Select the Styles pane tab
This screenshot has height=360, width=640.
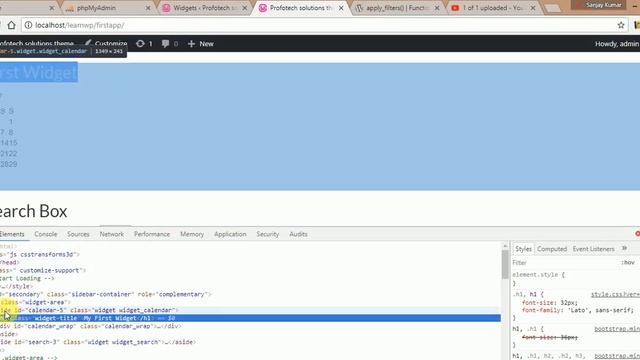click(523, 249)
